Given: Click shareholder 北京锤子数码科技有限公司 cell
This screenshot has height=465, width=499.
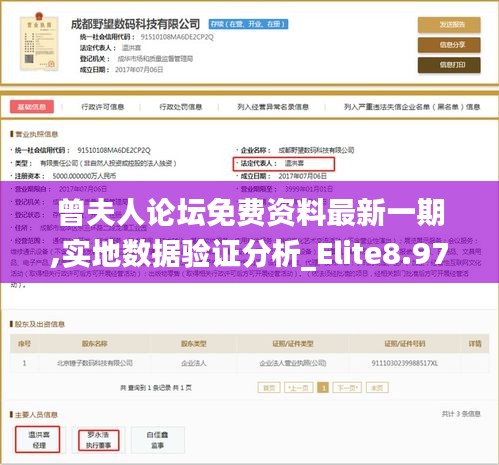Looking at the screenshot, I should (x=95, y=363).
